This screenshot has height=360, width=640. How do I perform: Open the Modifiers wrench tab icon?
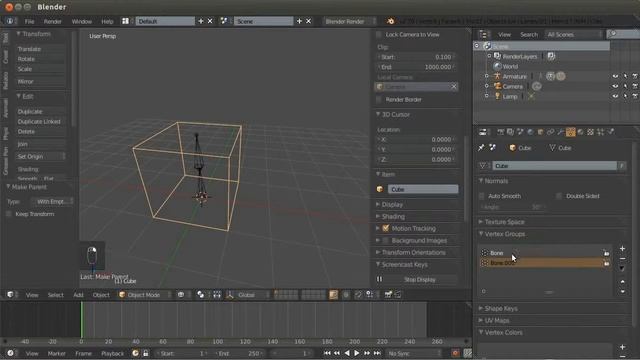coord(560,132)
